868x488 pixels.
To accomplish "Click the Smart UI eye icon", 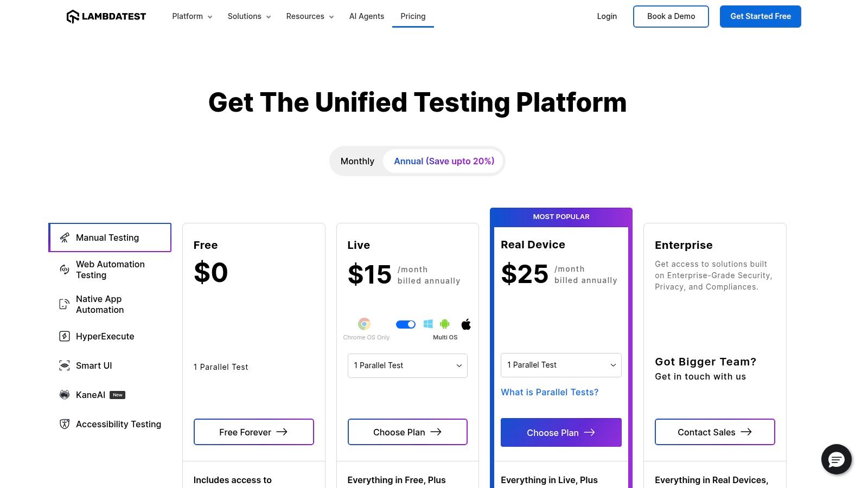I will coord(65,365).
